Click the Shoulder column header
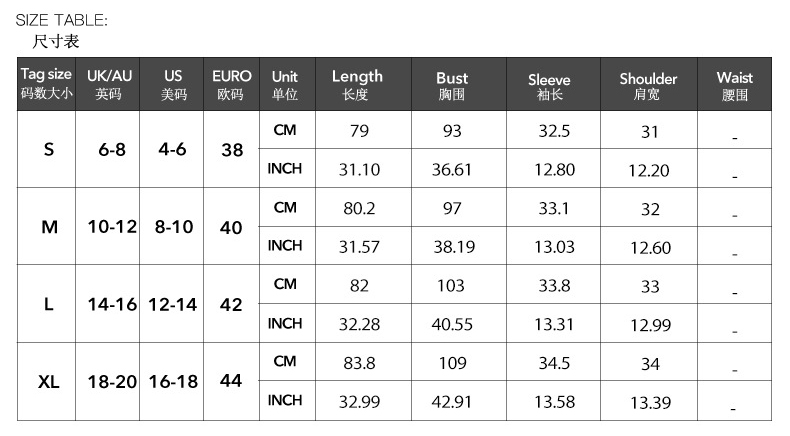 [x=648, y=84]
